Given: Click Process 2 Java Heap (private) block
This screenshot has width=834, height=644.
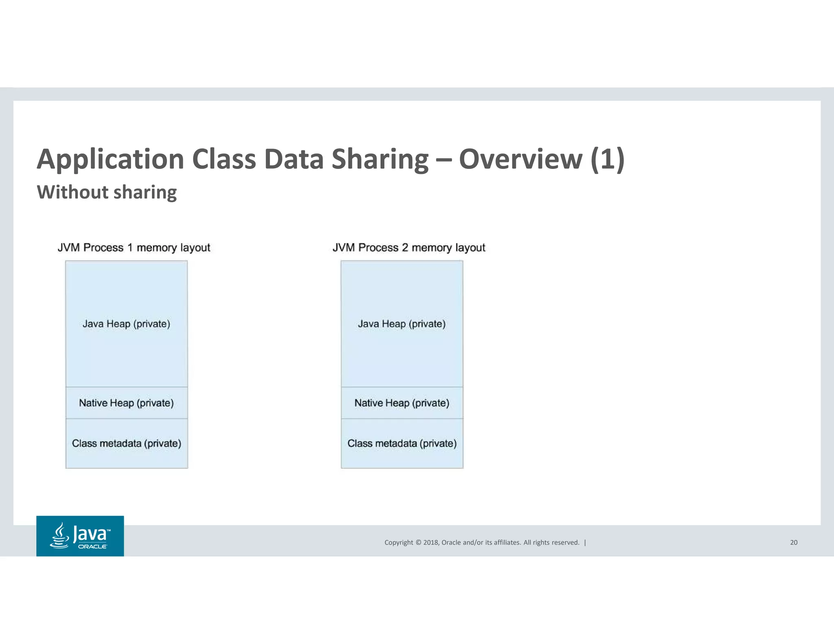Looking at the screenshot, I should [402, 324].
